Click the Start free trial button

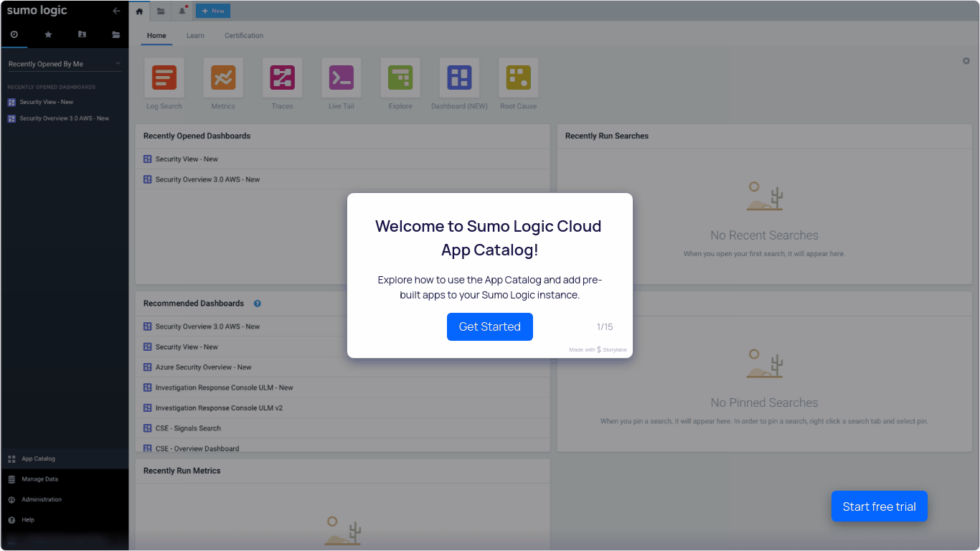(880, 507)
